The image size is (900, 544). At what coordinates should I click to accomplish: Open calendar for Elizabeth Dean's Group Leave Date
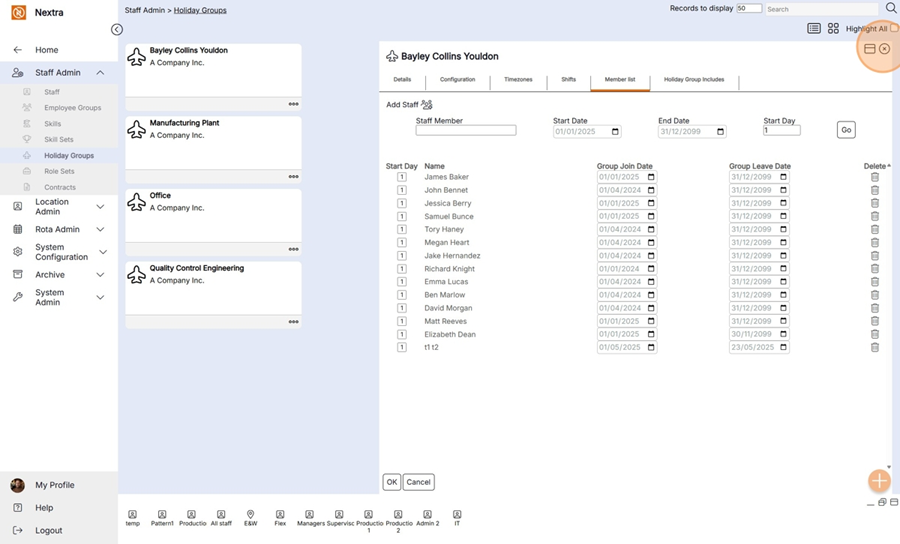coord(783,334)
